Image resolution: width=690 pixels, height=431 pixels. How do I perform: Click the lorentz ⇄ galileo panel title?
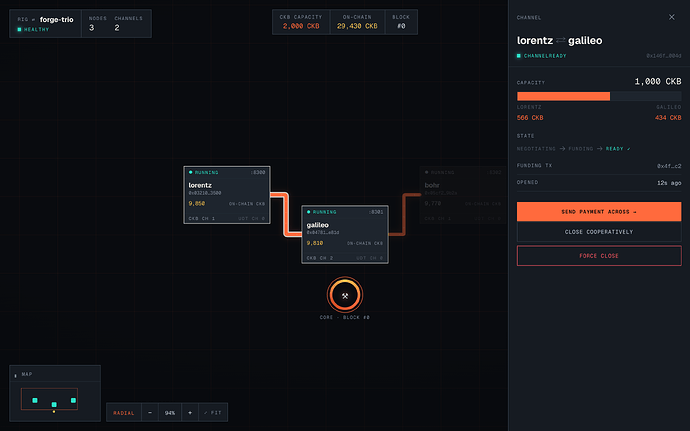click(559, 41)
